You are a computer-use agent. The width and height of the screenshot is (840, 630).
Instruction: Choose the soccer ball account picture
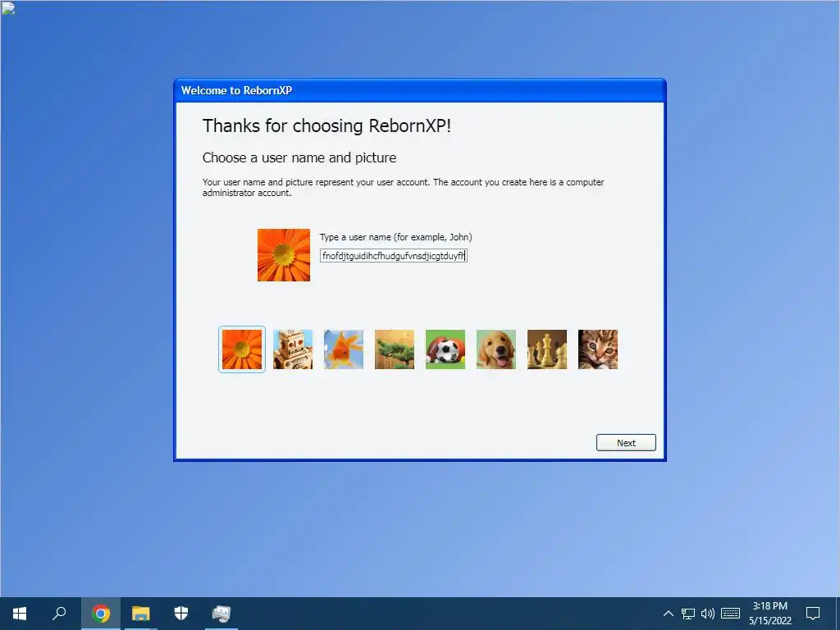(x=445, y=349)
